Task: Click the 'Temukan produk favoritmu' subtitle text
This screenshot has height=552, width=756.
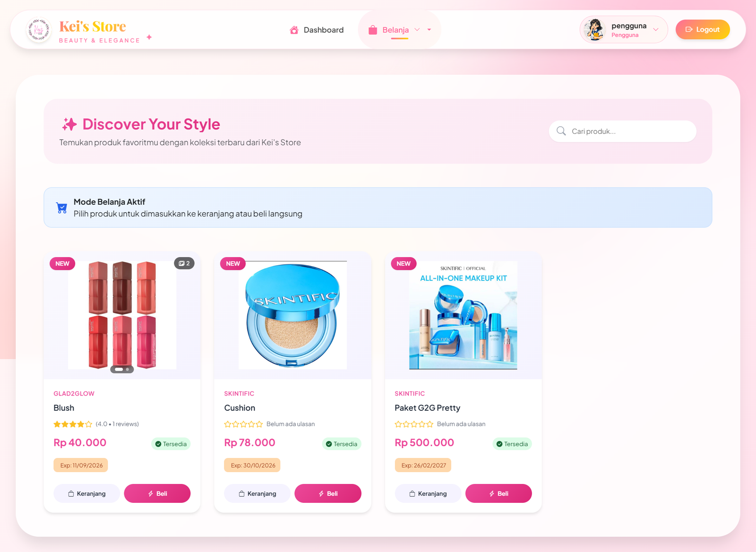Action: click(180, 142)
